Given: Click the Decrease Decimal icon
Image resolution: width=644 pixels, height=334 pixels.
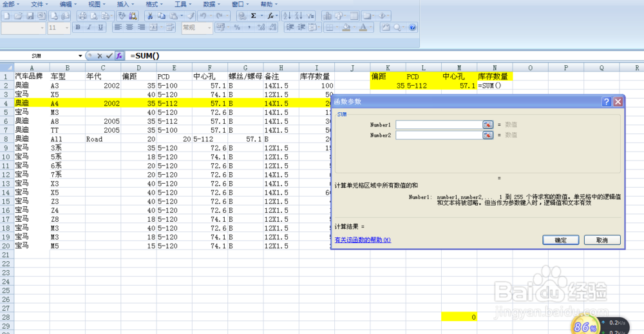Looking at the screenshot, I should tap(272, 28).
